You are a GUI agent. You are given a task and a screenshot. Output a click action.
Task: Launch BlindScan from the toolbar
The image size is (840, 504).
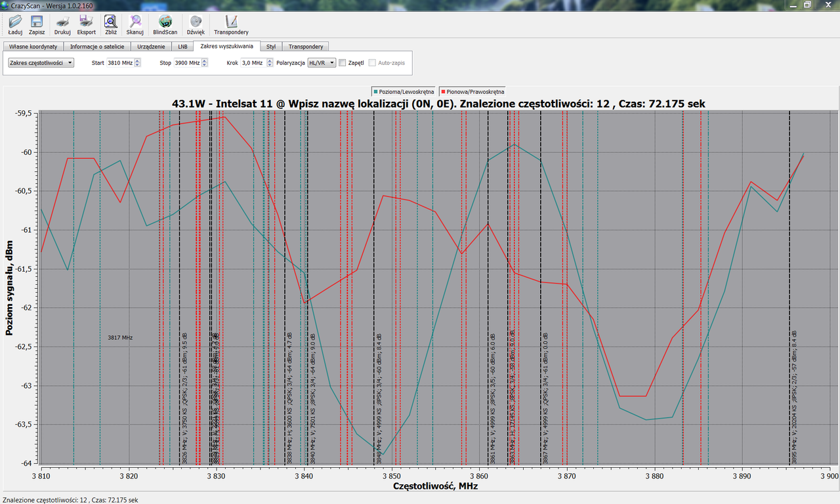click(x=165, y=25)
